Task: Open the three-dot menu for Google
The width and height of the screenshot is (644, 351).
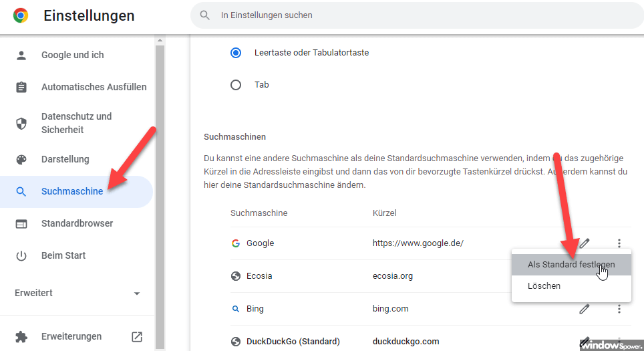Action: (619, 243)
